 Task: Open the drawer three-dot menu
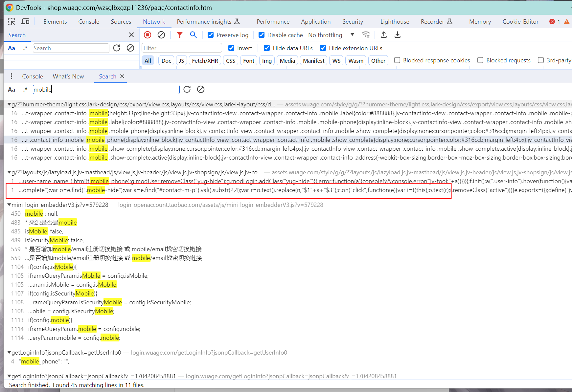point(11,76)
